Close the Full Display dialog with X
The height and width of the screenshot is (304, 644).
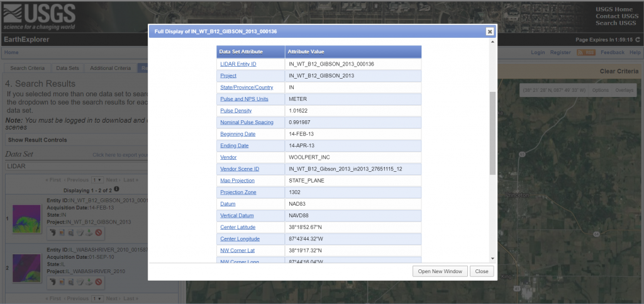(x=489, y=31)
